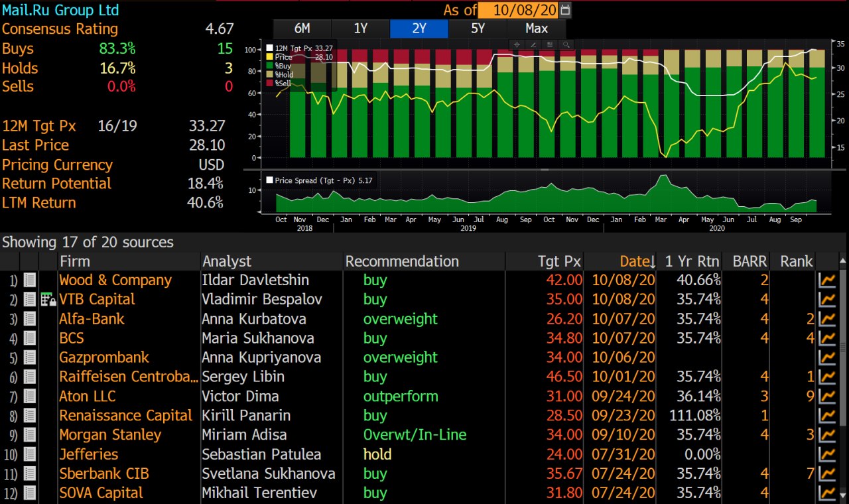Screen dimensions: 849x504
Task: Open the report document icon for Sberbank CIB
Action: [29, 473]
